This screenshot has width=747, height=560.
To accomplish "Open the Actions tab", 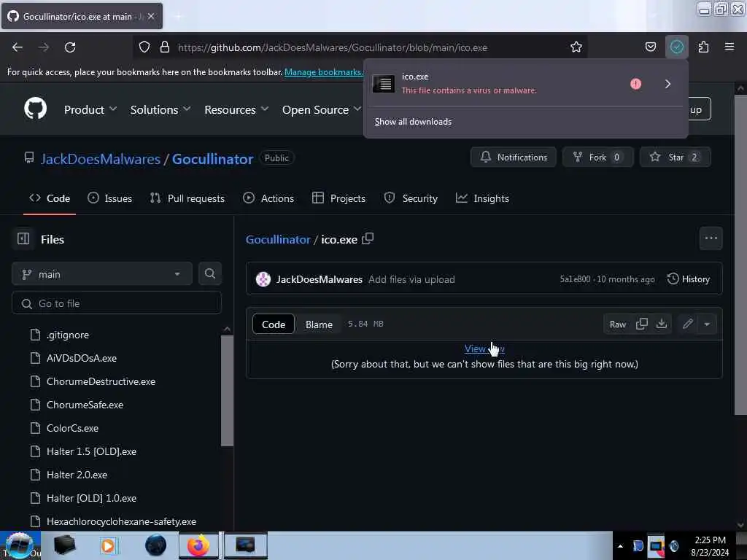I will (268, 198).
